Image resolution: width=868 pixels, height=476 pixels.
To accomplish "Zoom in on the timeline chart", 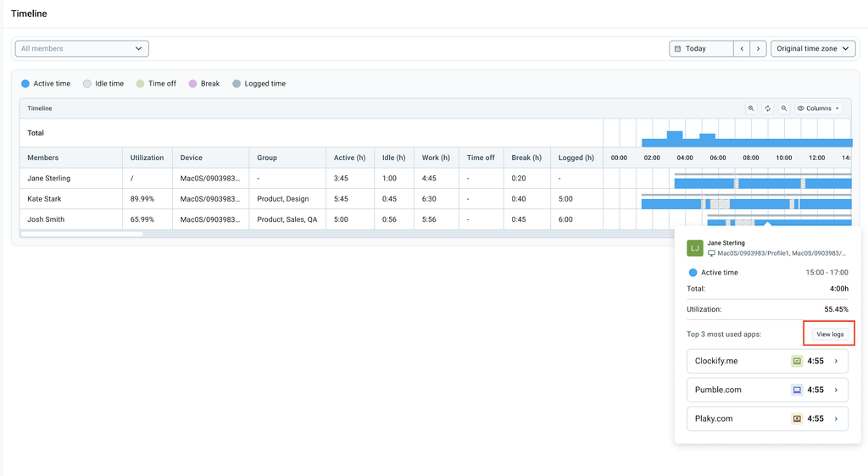I will (751, 108).
